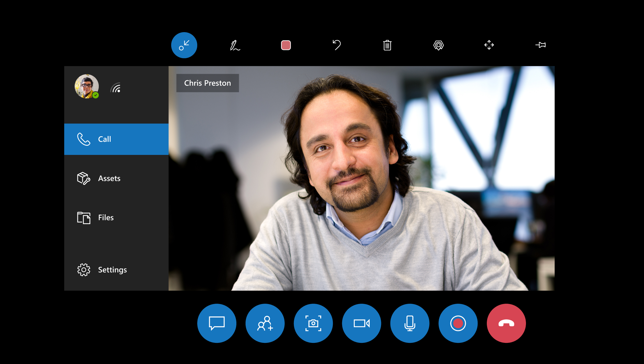Image resolution: width=644 pixels, height=364 pixels.
Task: Select the red color swatch
Action: coord(285,45)
